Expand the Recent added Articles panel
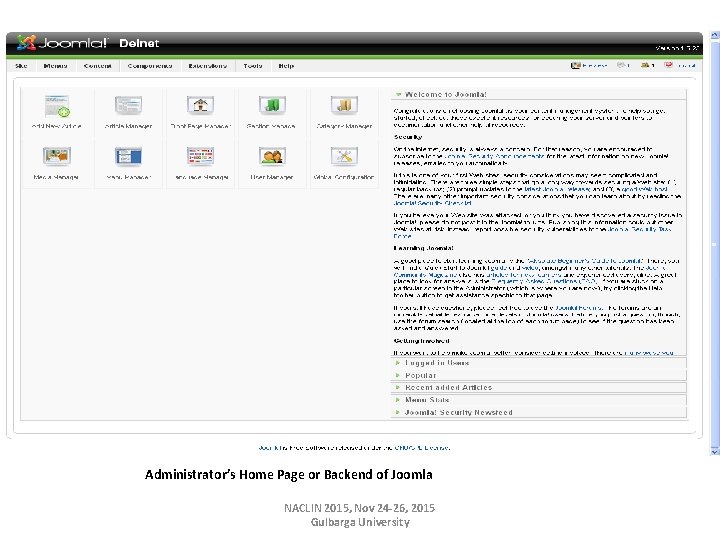720x540 pixels. click(x=539, y=388)
